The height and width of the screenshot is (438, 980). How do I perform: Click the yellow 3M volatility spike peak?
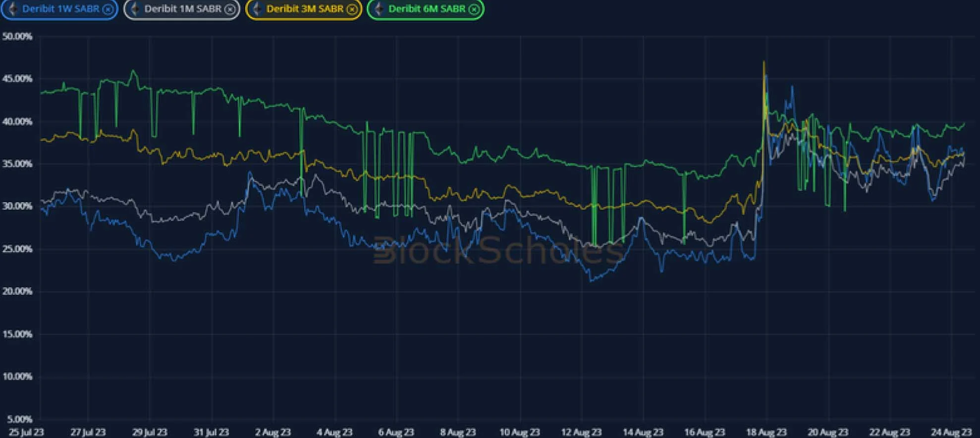click(763, 62)
